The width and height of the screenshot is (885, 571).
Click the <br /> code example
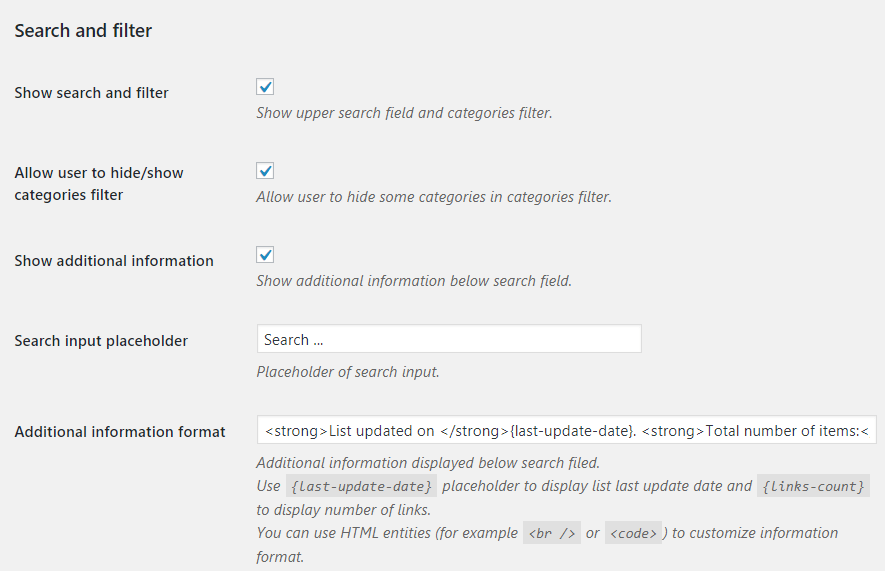pos(551,533)
